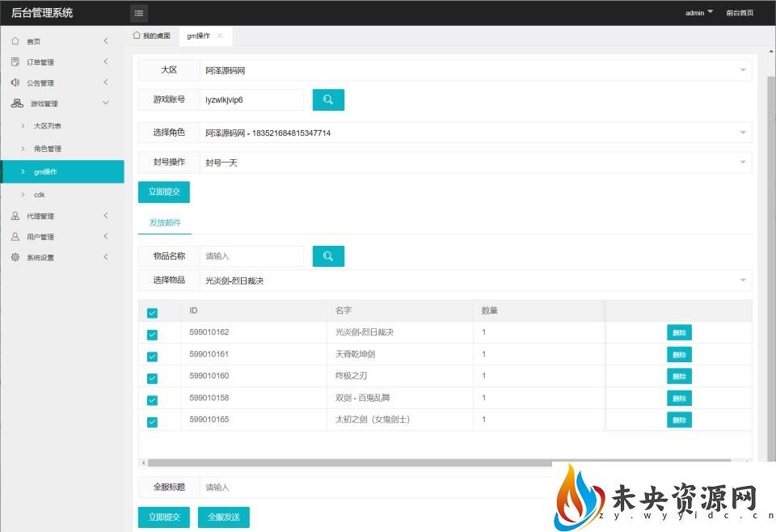Viewport: 776px width, 532px height.
Task: Click 全服发送 button at the bottom
Action: tap(224, 517)
